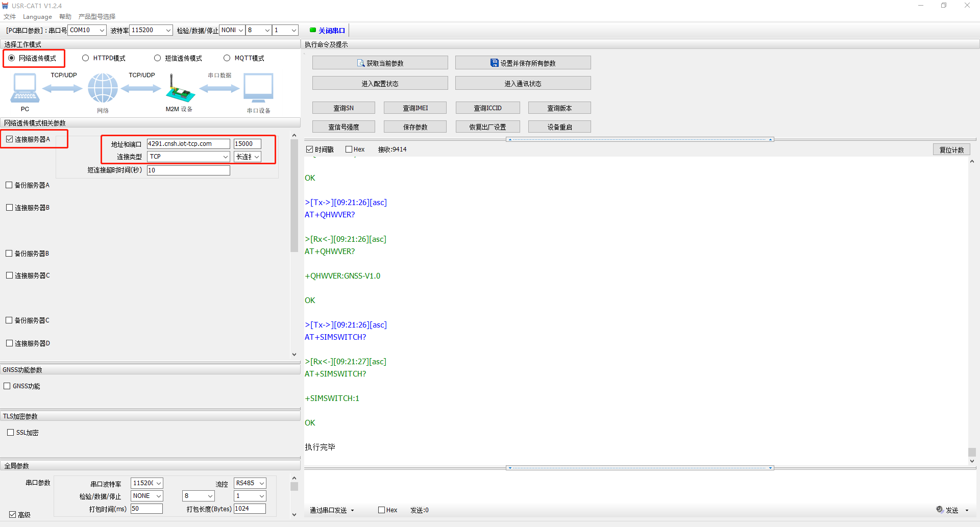Open the Language menu

pyautogui.click(x=37, y=17)
